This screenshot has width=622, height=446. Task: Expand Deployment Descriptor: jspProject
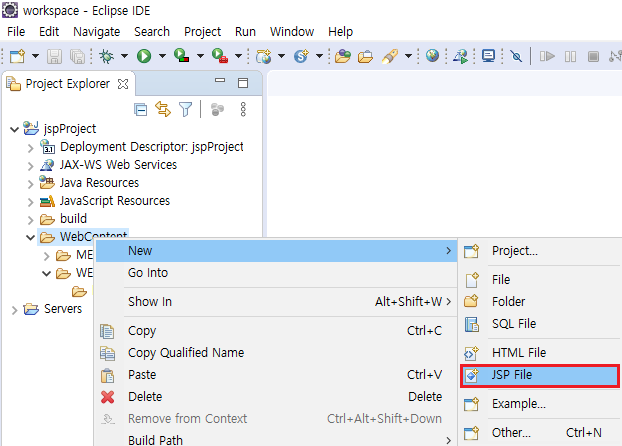point(31,148)
